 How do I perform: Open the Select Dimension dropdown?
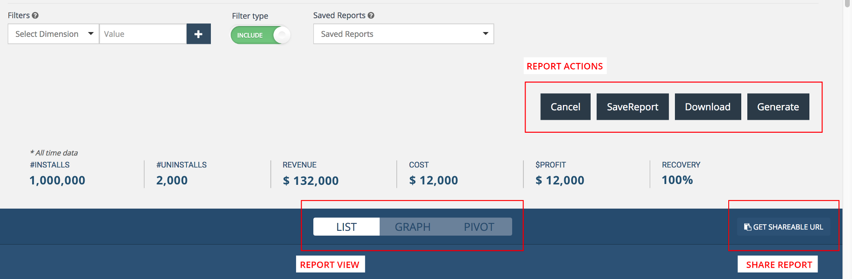pyautogui.click(x=53, y=34)
